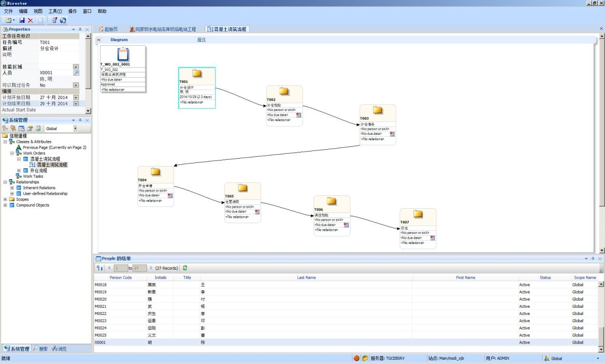Viewport: 605px width, 364px height.
Task: Expand the 开仓流程 tree node
Action: pyautogui.click(x=19, y=171)
